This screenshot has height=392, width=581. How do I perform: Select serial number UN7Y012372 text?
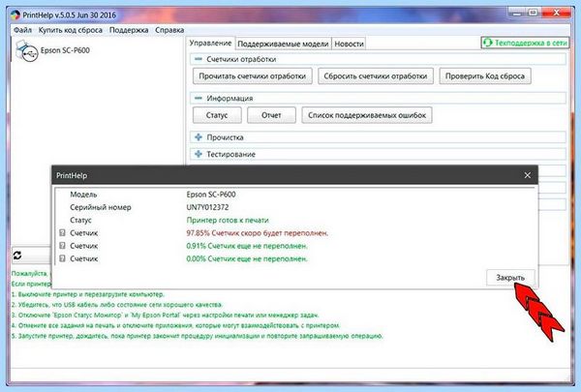207,207
